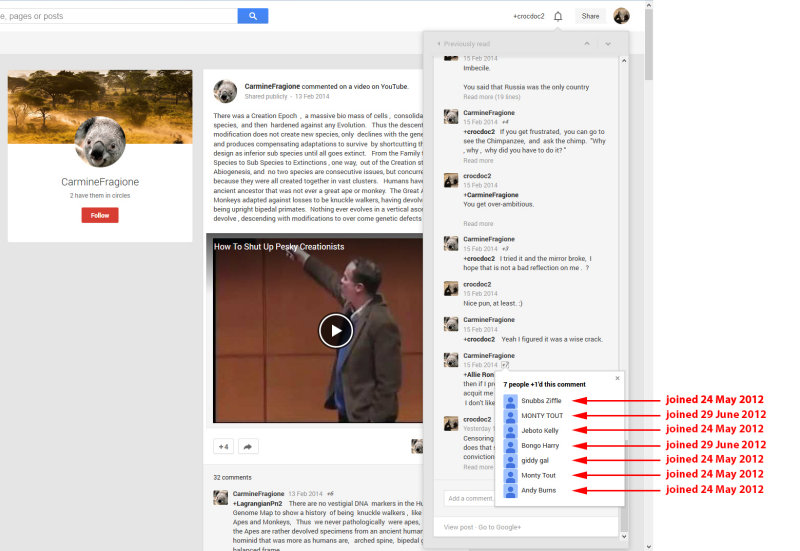Click avatar beside 'If you get frustrated' comment
The height and width of the screenshot is (551, 800).
coord(451,116)
